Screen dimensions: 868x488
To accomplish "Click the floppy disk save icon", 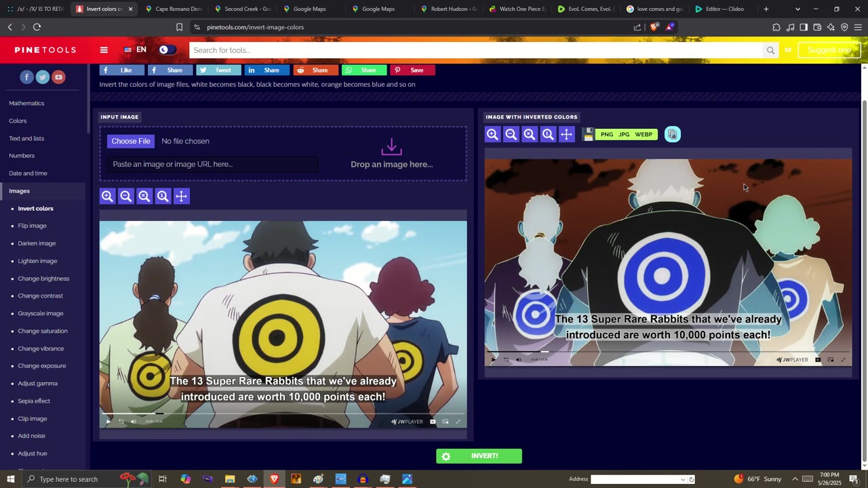I will [589, 134].
